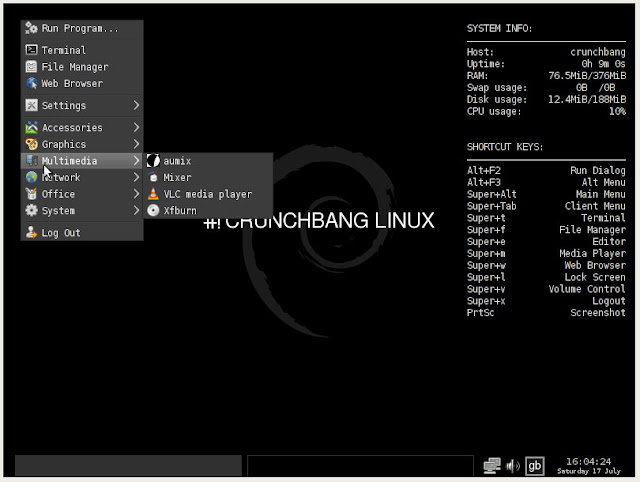
Task: Click the clock showing 16:04:24
Action: (588, 461)
